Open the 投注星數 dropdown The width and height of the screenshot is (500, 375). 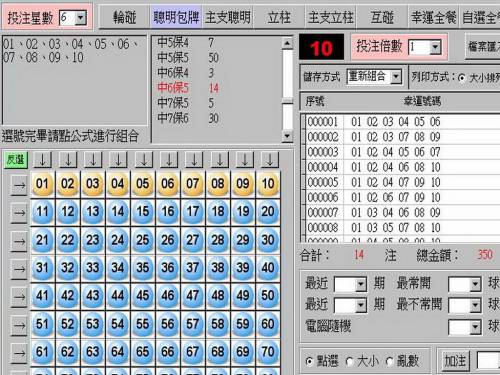click(x=80, y=18)
